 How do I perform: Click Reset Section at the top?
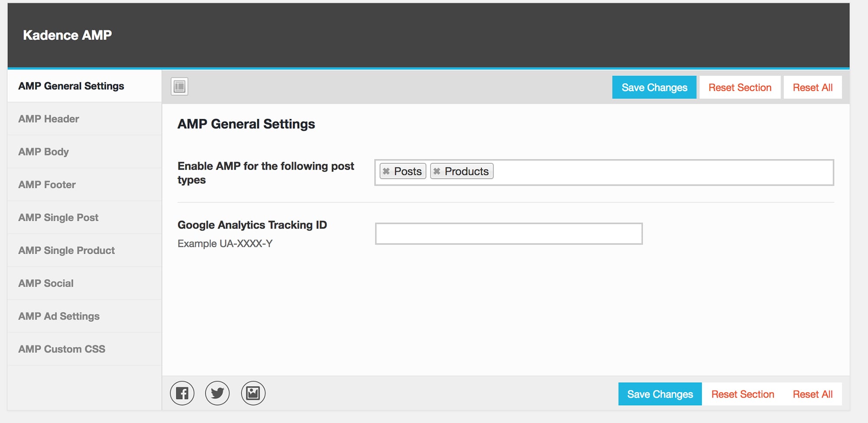[x=740, y=87]
